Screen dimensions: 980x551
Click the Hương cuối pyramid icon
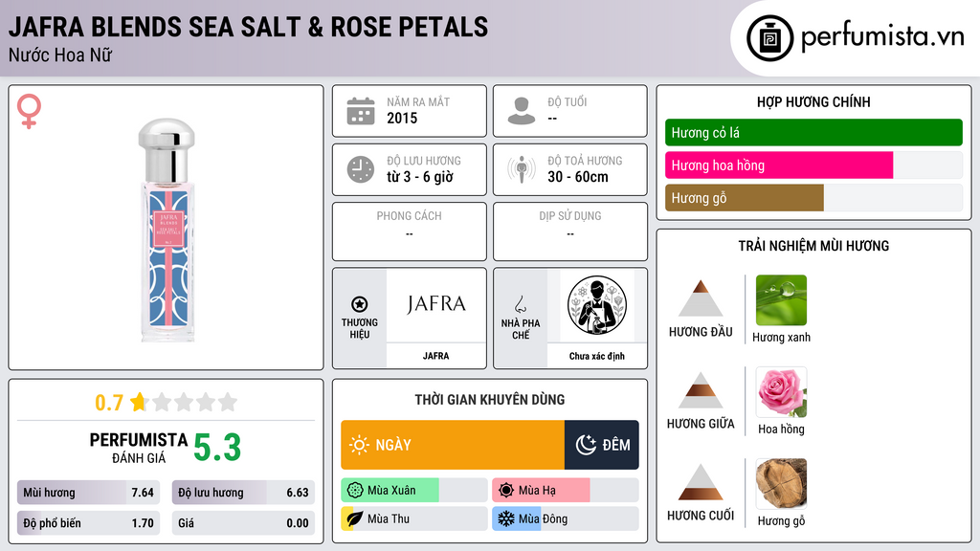pos(701,482)
